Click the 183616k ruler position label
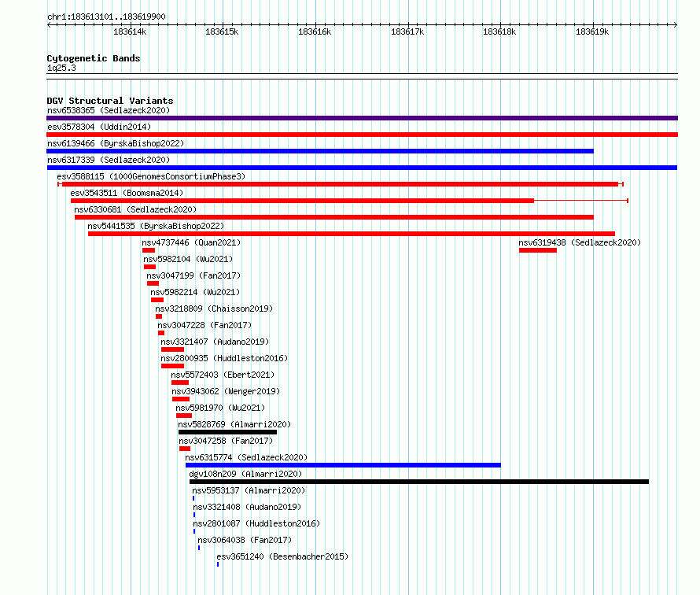Image resolution: width=700 pixels, height=595 pixels. [x=315, y=31]
